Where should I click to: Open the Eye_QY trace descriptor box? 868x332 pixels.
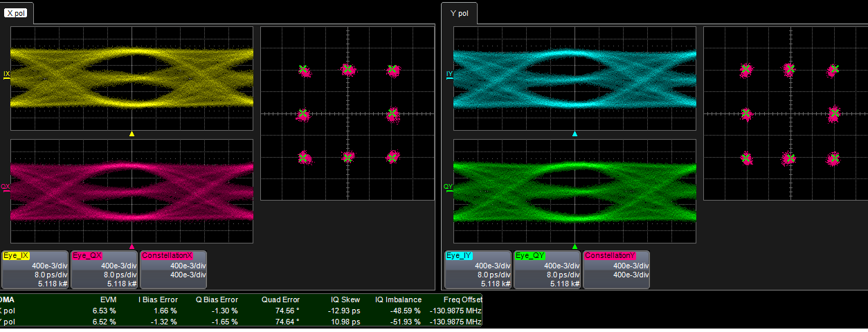click(x=547, y=269)
